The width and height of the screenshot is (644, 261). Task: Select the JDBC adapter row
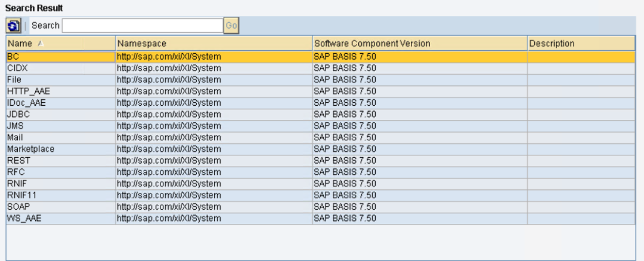click(x=321, y=115)
